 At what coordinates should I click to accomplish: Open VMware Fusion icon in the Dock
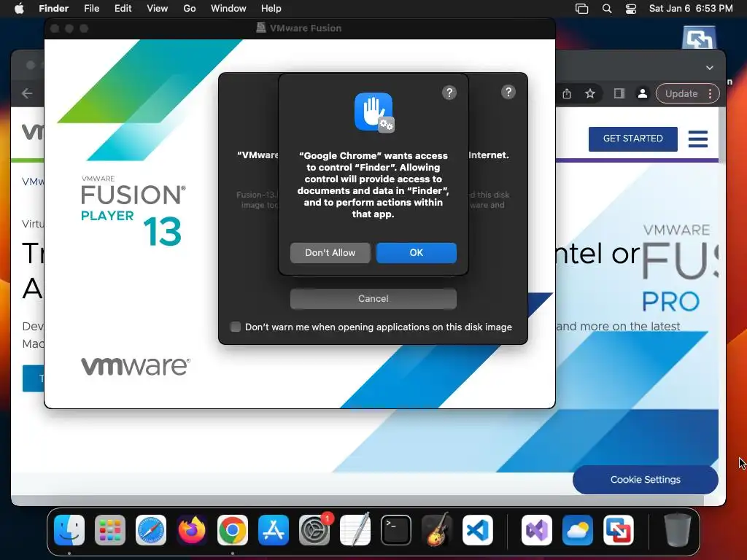619,530
